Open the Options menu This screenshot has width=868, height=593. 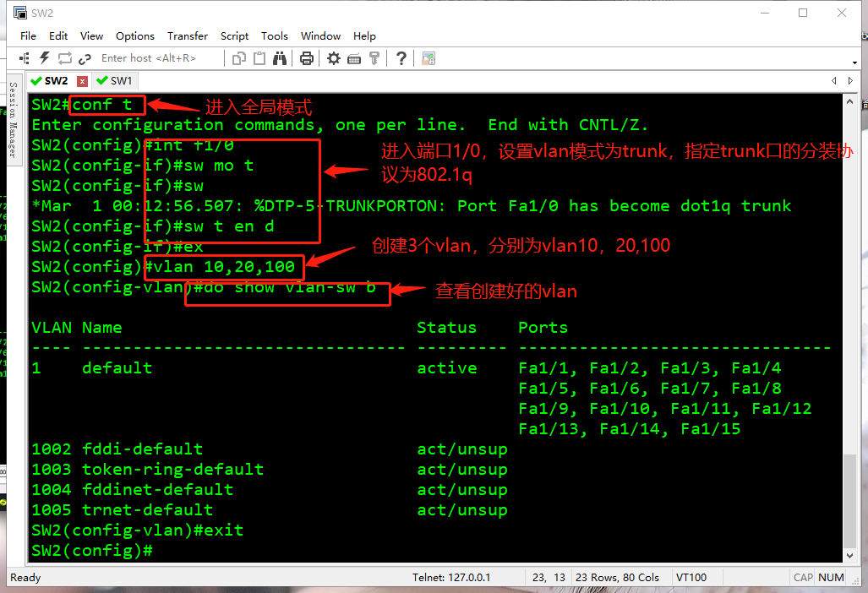(135, 36)
